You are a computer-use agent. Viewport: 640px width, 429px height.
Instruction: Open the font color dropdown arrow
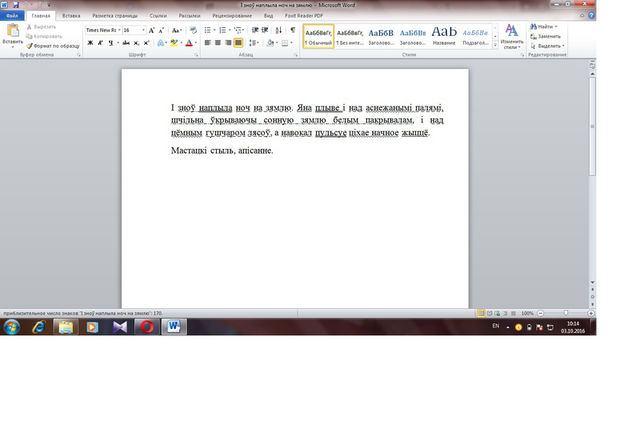[196, 43]
